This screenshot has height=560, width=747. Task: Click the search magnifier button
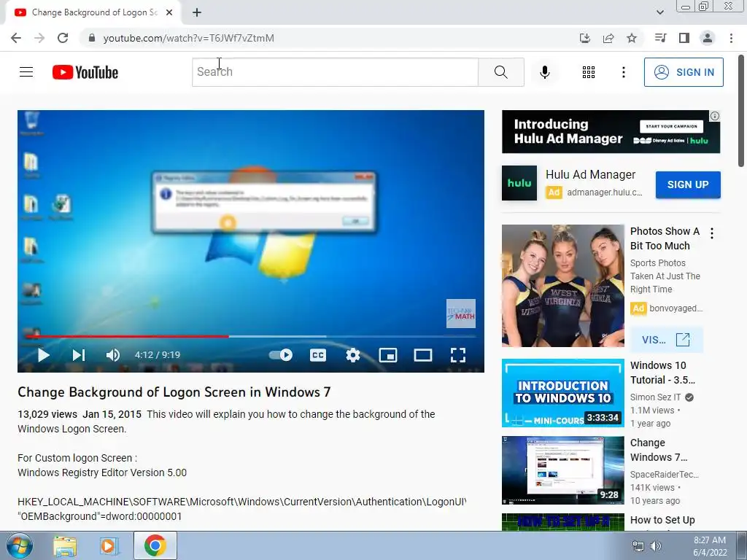[x=500, y=72]
